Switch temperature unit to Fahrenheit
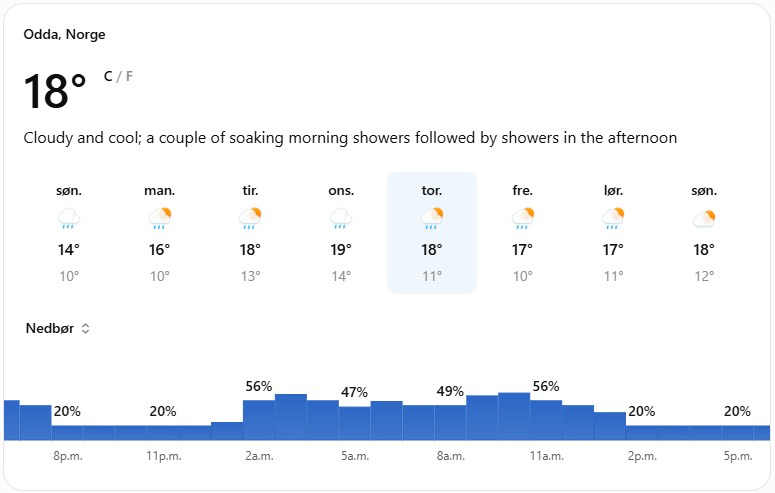This screenshot has height=493, width=775. [x=129, y=76]
